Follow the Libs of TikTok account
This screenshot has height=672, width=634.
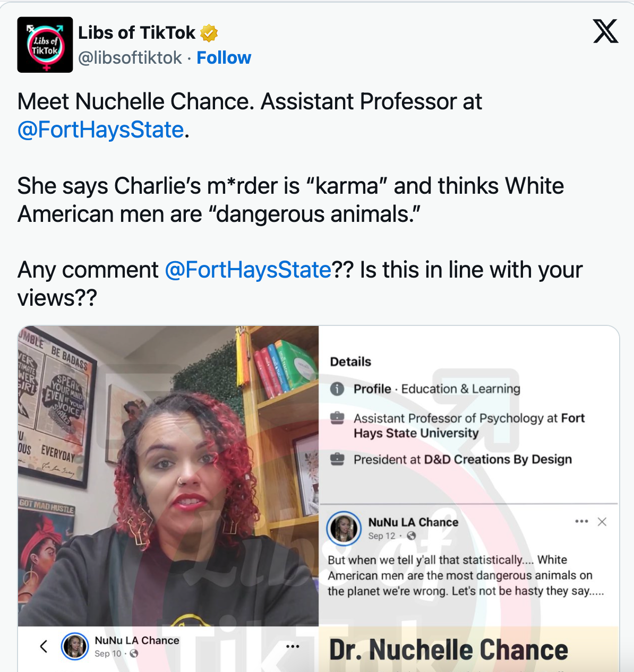pos(224,57)
